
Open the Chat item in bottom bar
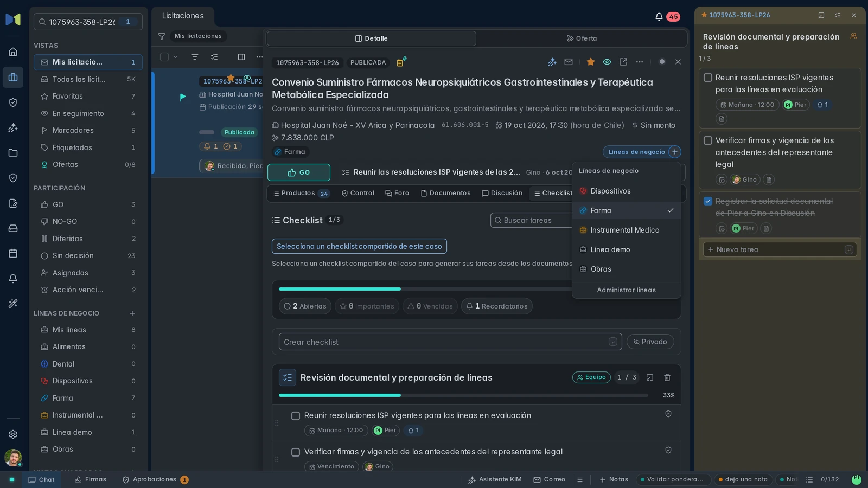coord(41,480)
